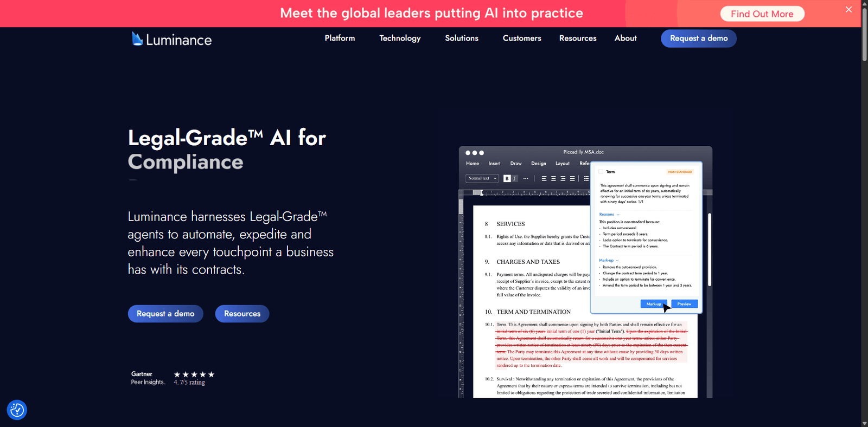
Task: Close the top promotional banner
Action: [848, 9]
